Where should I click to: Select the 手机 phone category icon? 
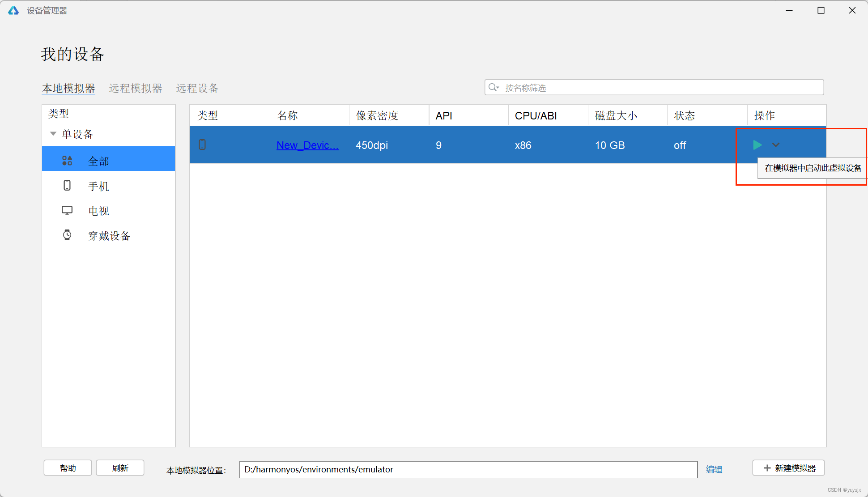(67, 186)
